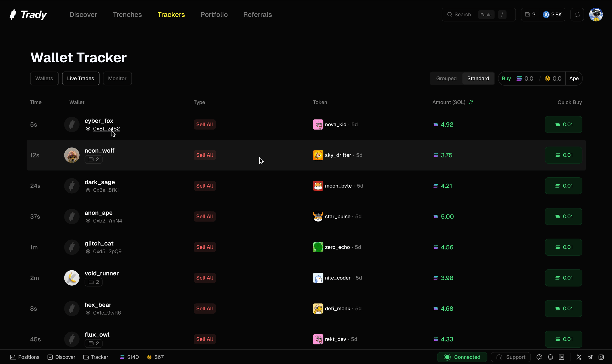Open the Referrals nav tab
The height and width of the screenshot is (364, 612).
tap(257, 15)
